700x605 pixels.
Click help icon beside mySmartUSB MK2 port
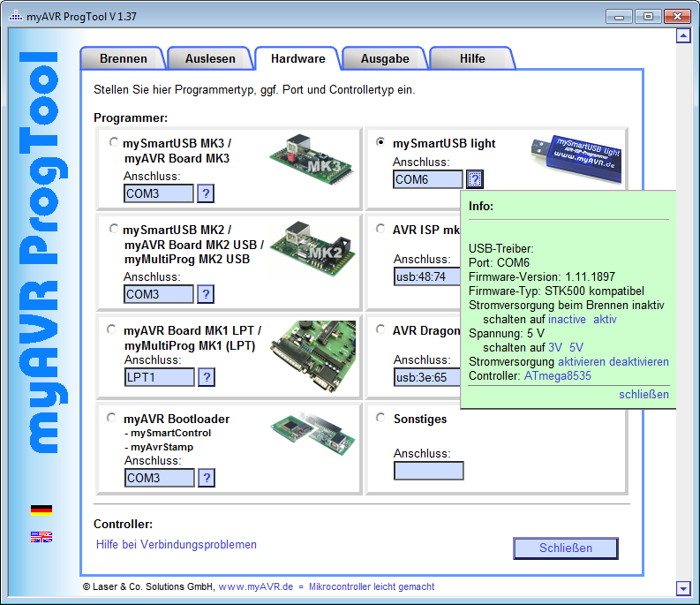[206, 294]
